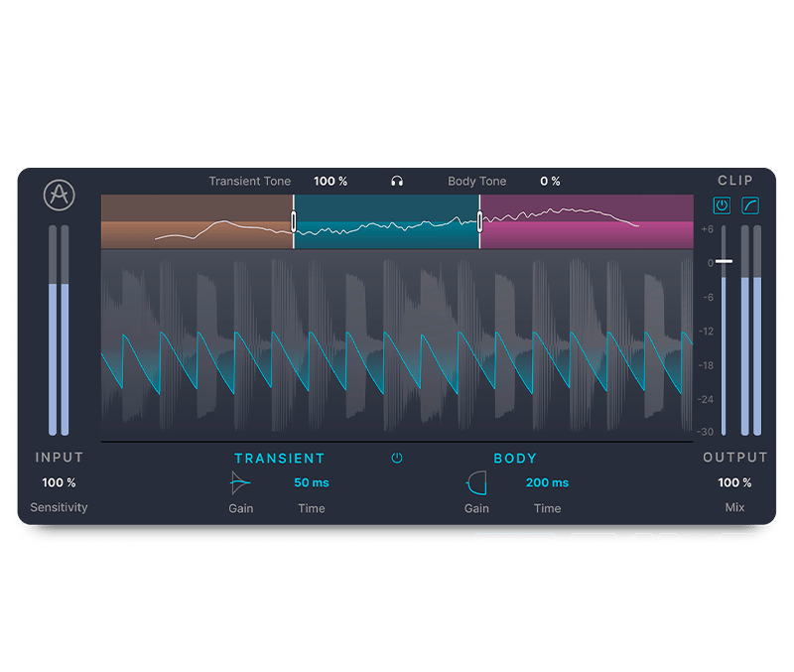Viewport: 794px width, 672px height.
Task: Click the Arturia logo icon
Action: point(60,195)
